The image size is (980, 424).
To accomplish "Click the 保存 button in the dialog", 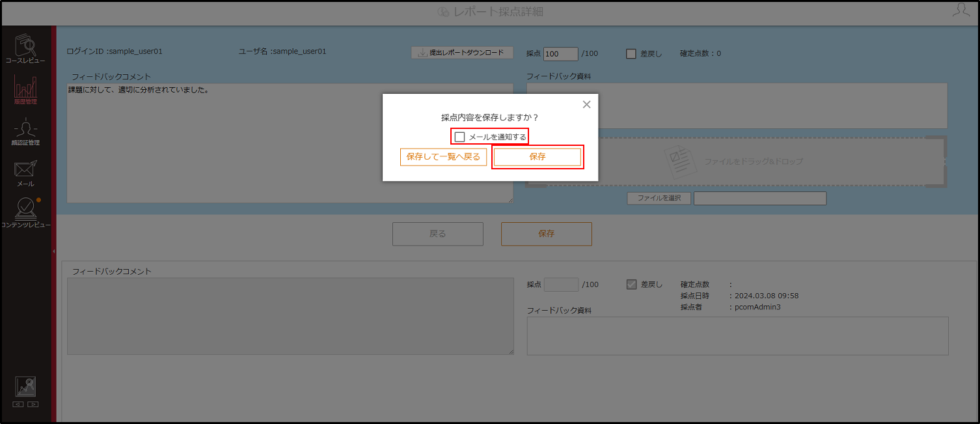I will [x=538, y=157].
